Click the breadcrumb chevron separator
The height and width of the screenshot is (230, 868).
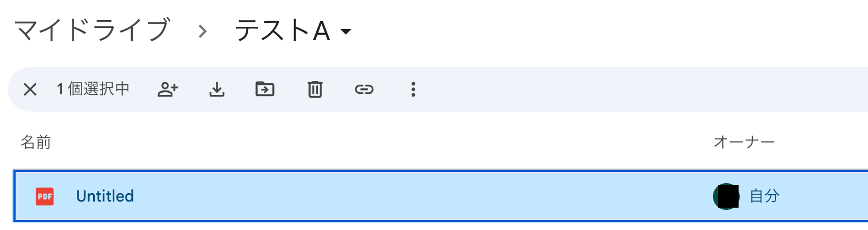pos(202,32)
